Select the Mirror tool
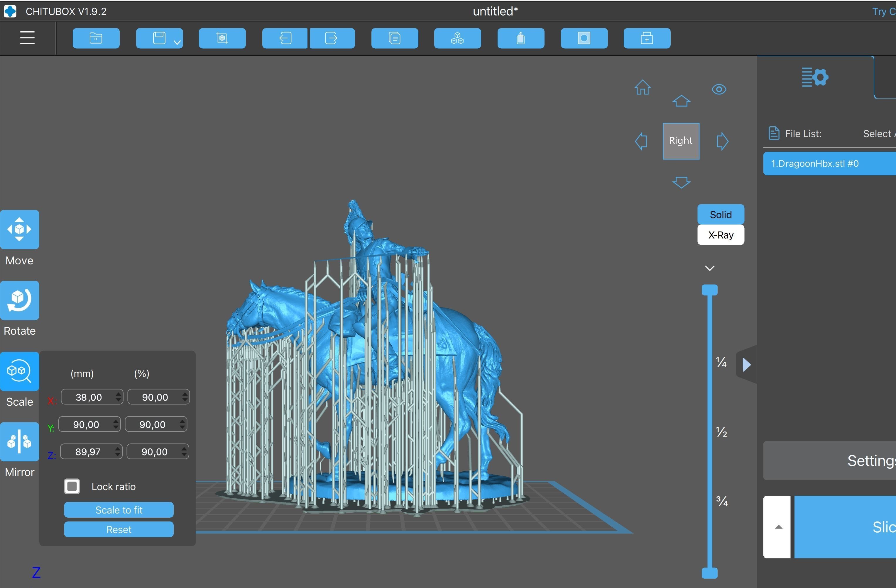 pos(20,442)
